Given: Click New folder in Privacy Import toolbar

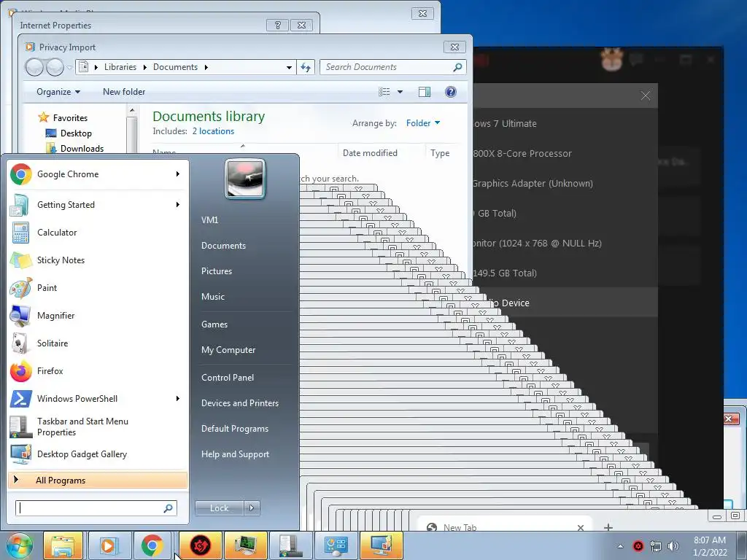Looking at the screenshot, I should click(x=124, y=92).
